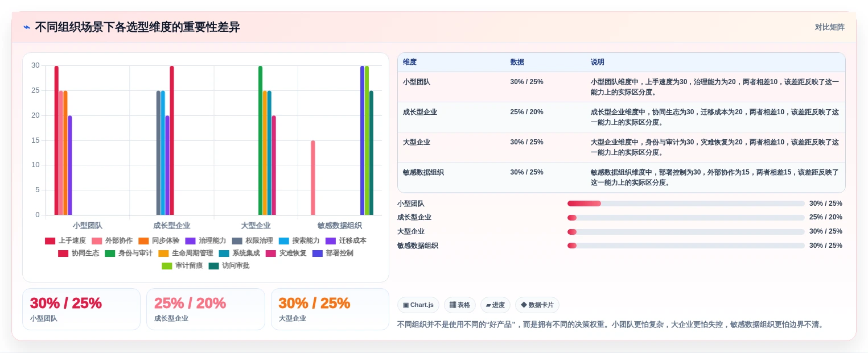Click the 进度 tag
The image size is (868, 353).
(495, 305)
